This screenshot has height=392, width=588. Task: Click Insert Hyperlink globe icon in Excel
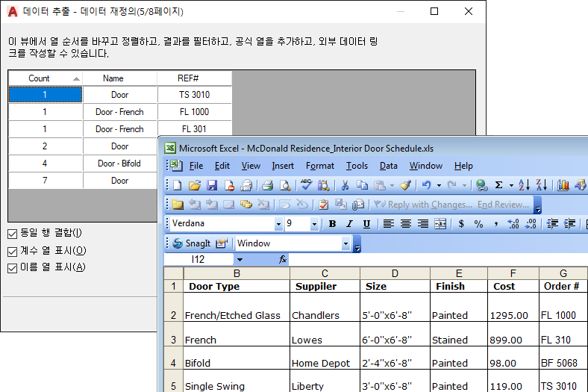(x=481, y=185)
